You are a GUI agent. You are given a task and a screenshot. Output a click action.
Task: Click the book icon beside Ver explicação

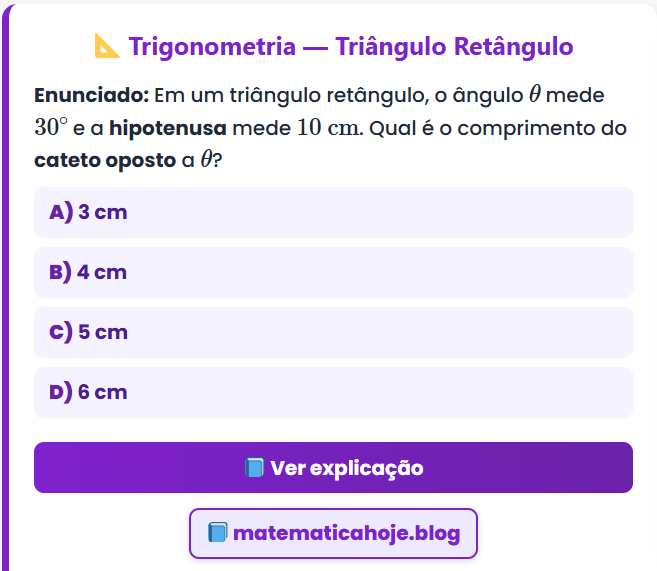point(254,468)
